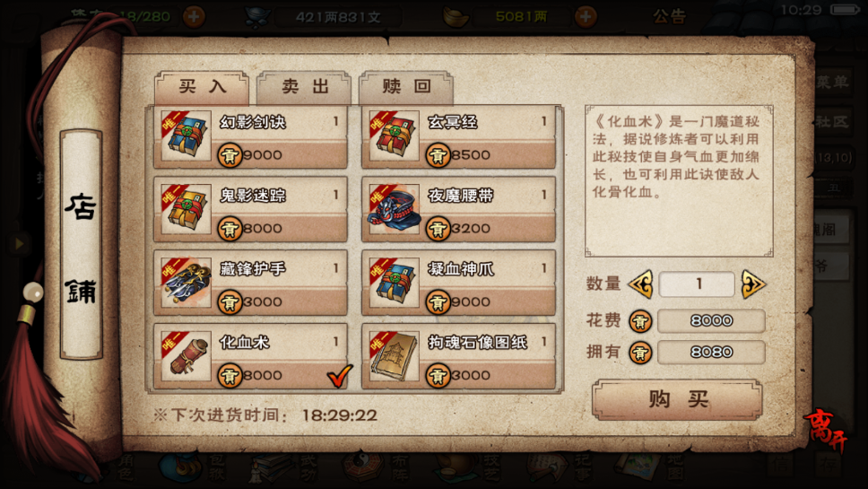
Task: Choose the 夜魔腰带 belt item icon
Action: [395, 209]
